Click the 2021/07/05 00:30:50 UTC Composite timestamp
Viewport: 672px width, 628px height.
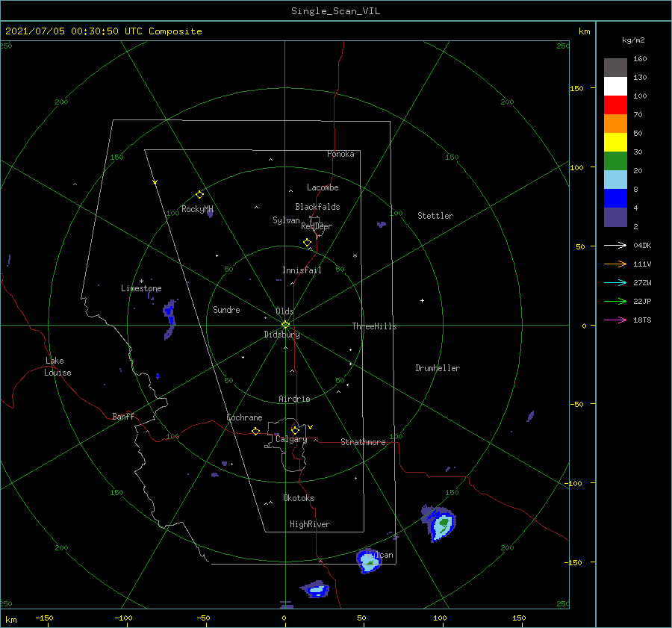coord(103,31)
